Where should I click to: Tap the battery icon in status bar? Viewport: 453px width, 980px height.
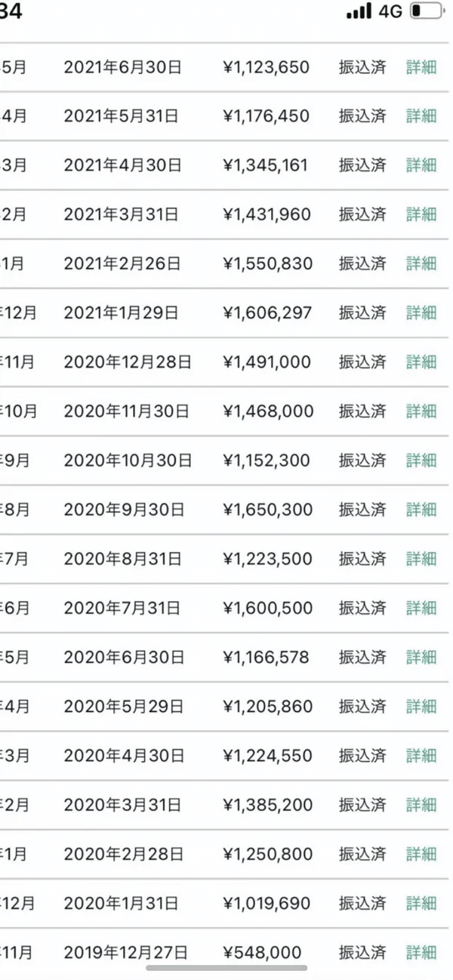427,11
